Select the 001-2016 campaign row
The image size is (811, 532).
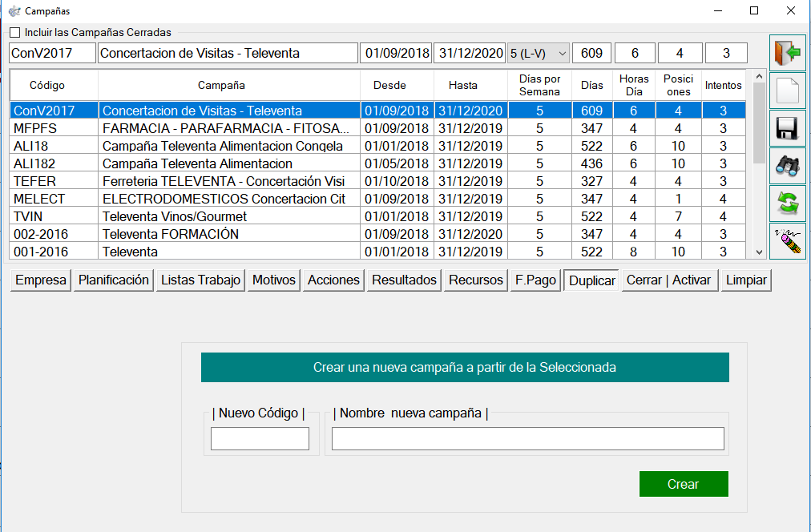tap(377, 252)
